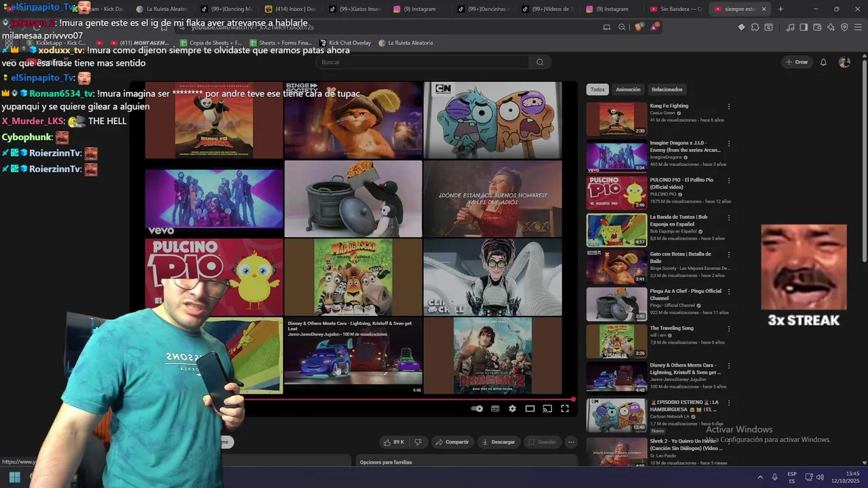
Task: Select the Relacionados filter chip
Action: coord(667,89)
